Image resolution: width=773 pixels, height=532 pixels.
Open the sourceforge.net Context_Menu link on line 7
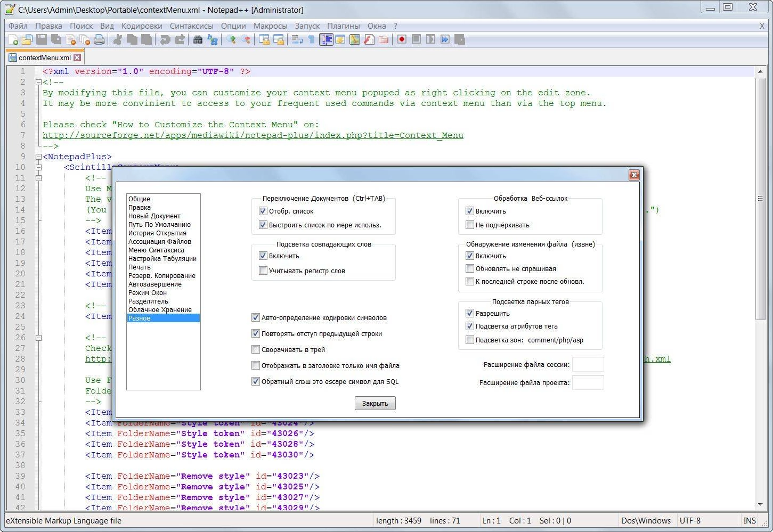(253, 135)
